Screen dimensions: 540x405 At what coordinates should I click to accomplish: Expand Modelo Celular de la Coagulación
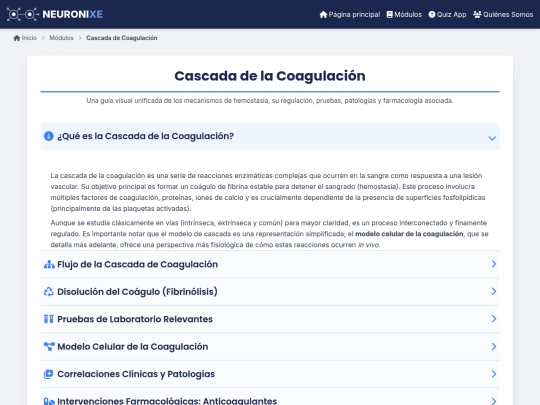(x=270, y=346)
